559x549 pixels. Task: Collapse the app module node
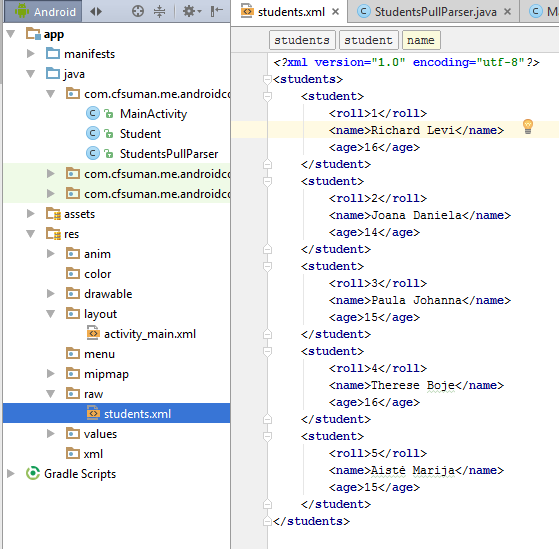[11, 34]
